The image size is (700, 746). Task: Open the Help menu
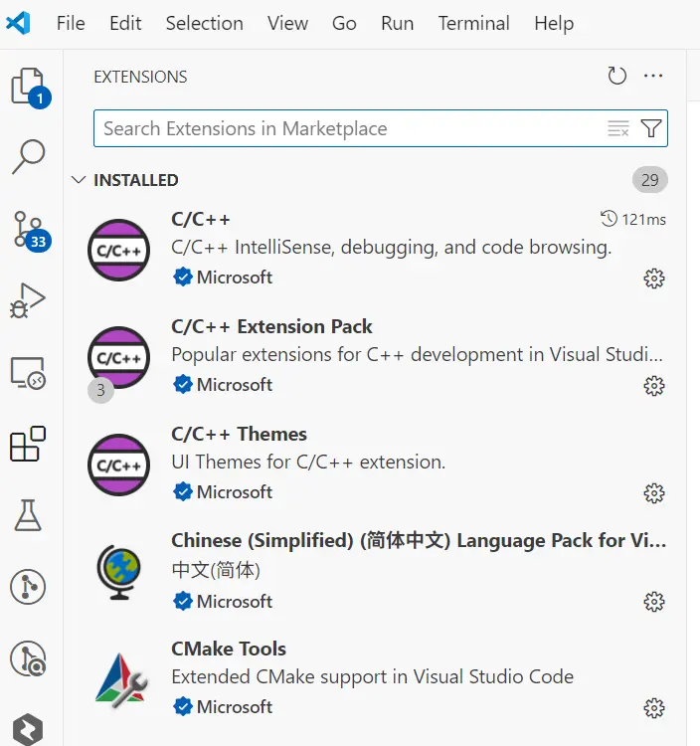(554, 23)
